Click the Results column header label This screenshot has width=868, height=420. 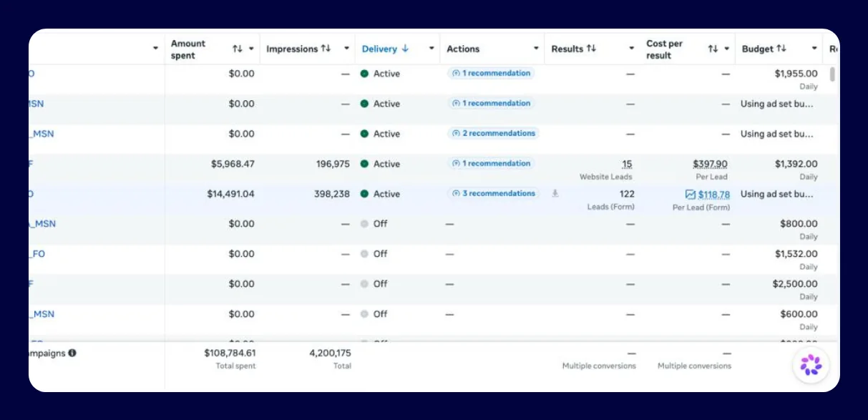coord(567,49)
